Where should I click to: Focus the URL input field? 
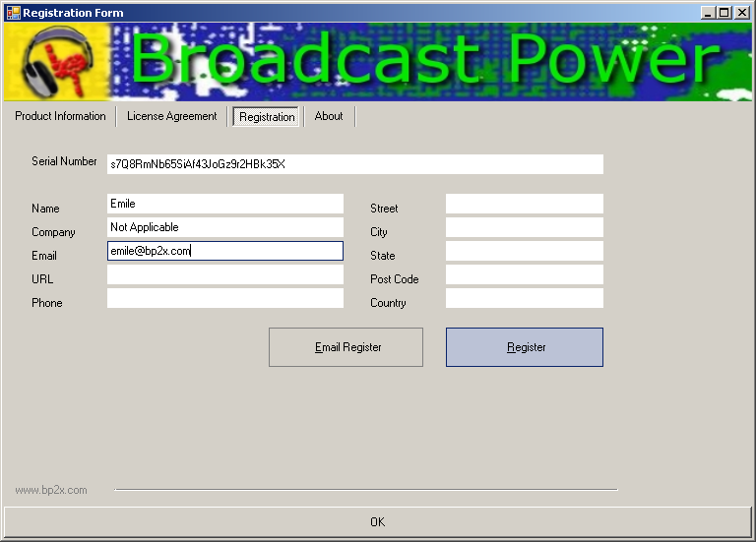225,274
